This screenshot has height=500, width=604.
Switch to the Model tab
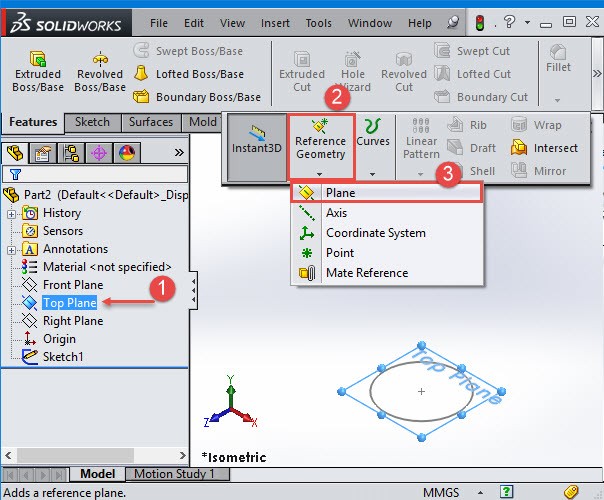point(97,474)
